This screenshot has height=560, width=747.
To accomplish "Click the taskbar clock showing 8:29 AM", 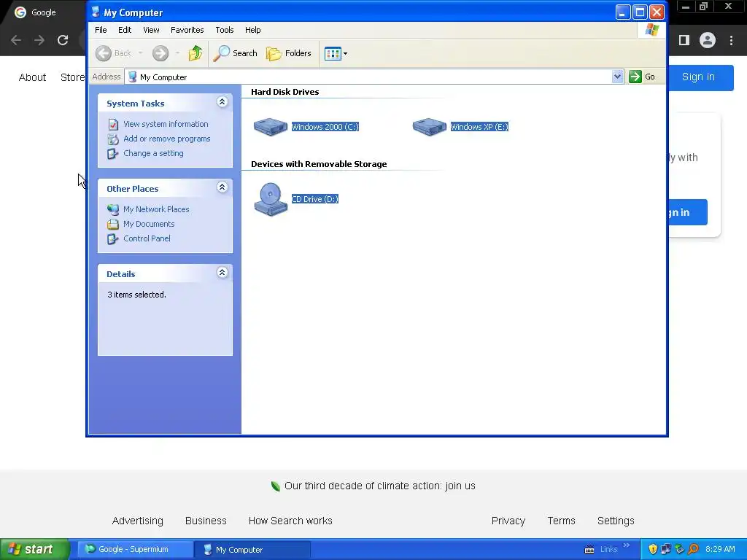I will (x=720, y=550).
